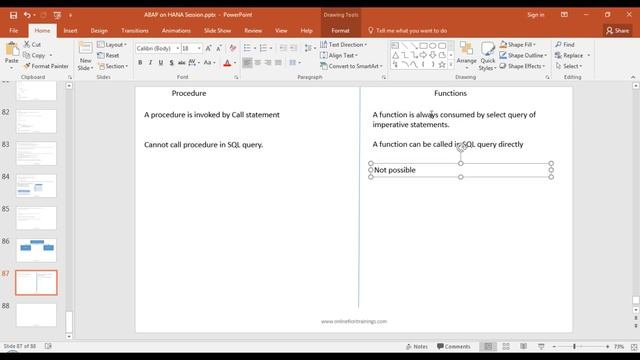Switch to the Design tab

point(99,31)
